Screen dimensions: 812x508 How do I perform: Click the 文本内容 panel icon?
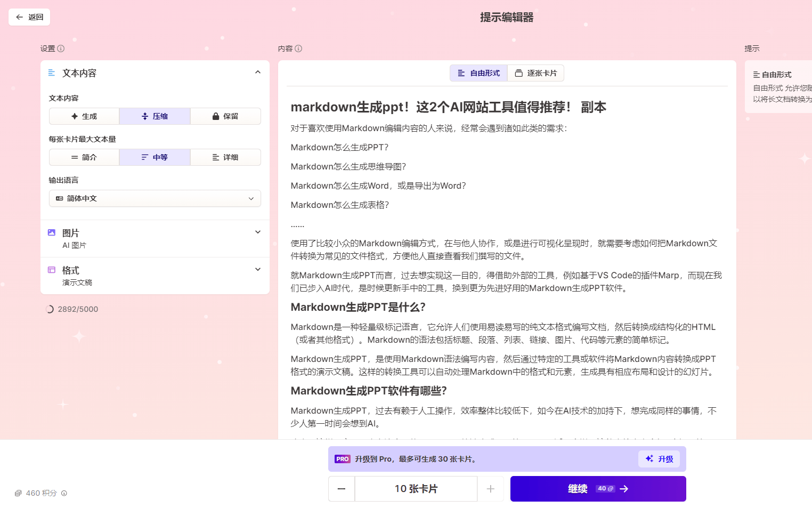(x=52, y=72)
